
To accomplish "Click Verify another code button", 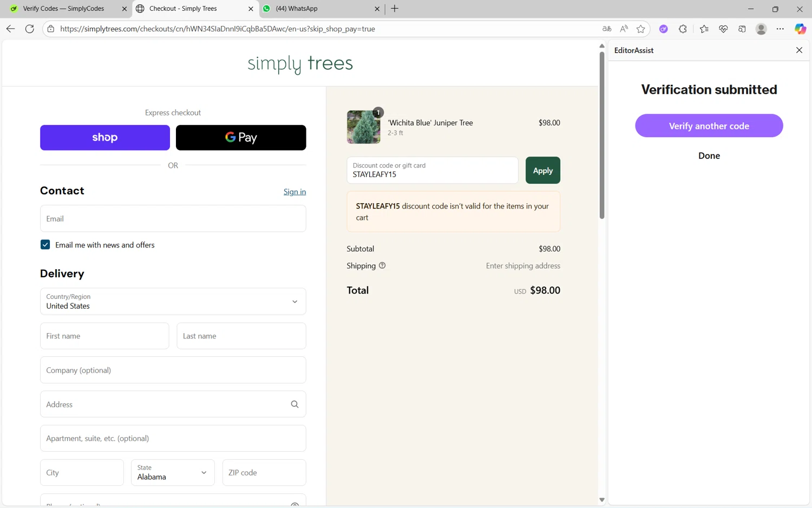I will pos(709,126).
